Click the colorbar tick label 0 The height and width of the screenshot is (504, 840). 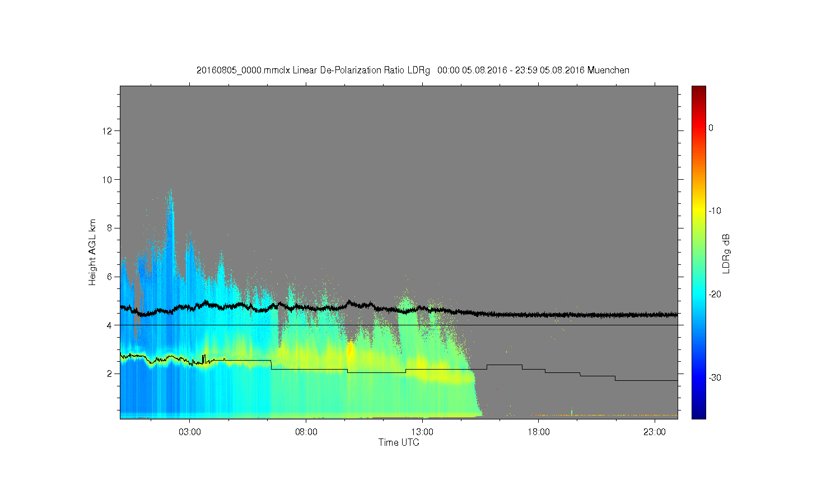point(711,128)
